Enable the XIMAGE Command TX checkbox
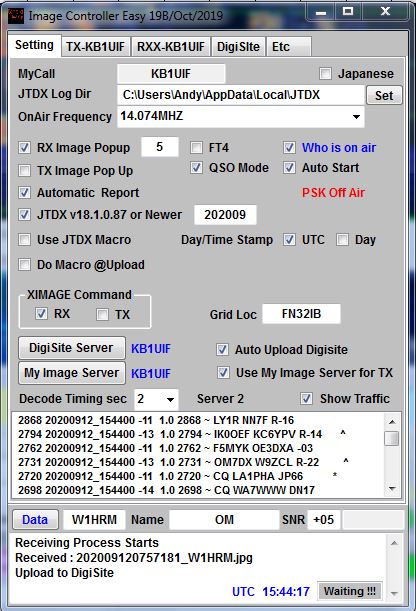Screen dimensions: 416x611 [x=102, y=314]
